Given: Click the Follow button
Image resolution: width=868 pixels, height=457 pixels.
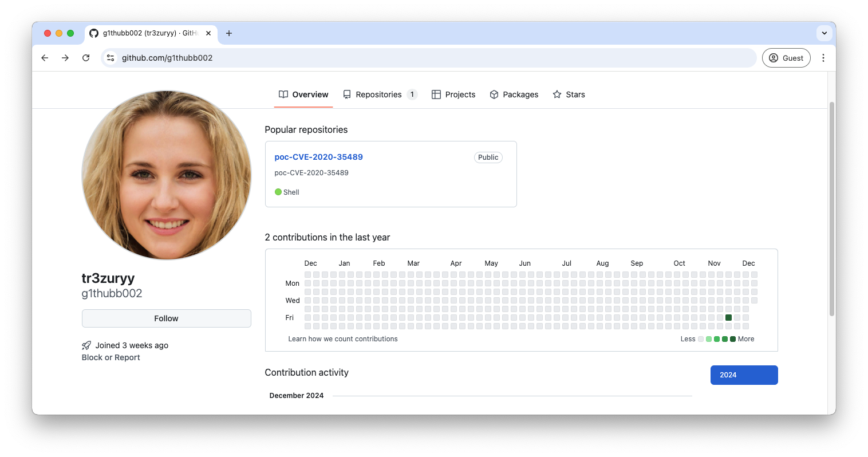Looking at the screenshot, I should (x=166, y=318).
